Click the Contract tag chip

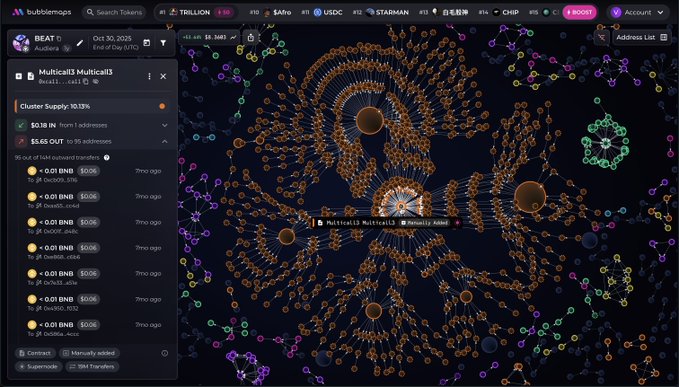click(35, 353)
